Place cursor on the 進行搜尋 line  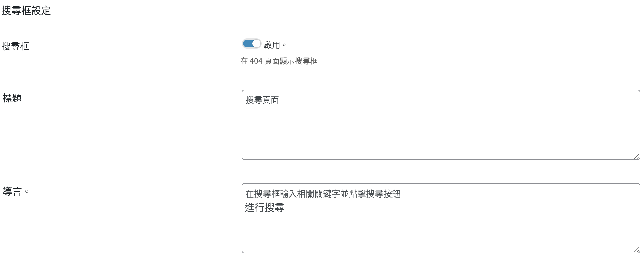265,208
